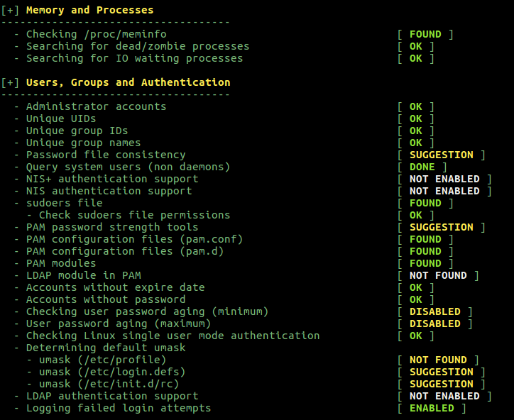Click the Checking /proc/meminfo line
This screenshot has height=420, width=514.
[97, 34]
